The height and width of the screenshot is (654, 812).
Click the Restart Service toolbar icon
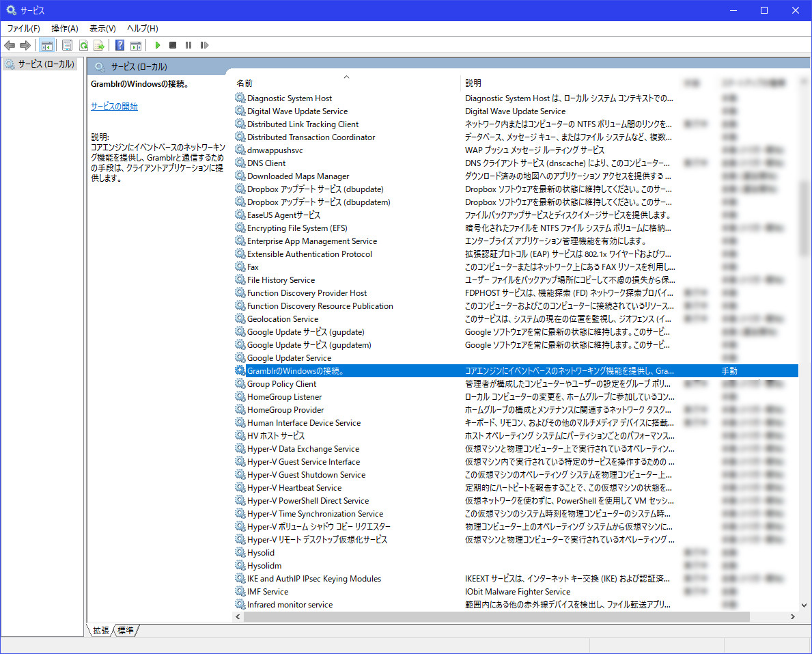[204, 45]
